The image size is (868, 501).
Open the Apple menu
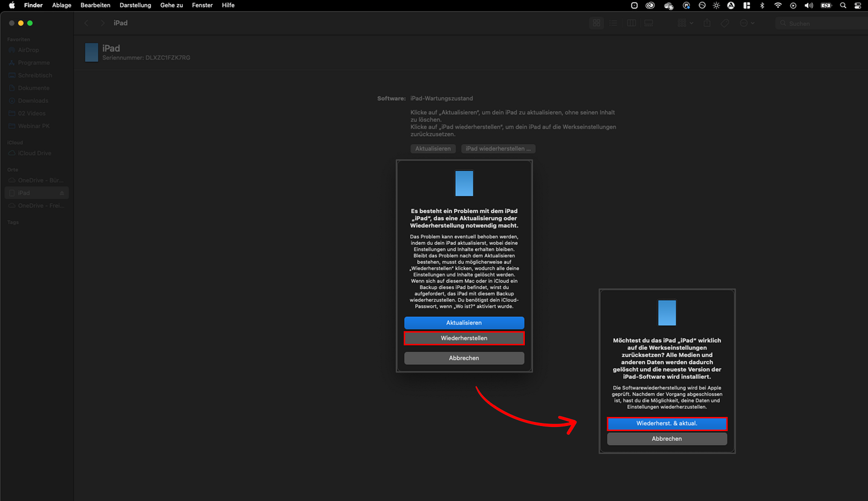[x=12, y=5]
